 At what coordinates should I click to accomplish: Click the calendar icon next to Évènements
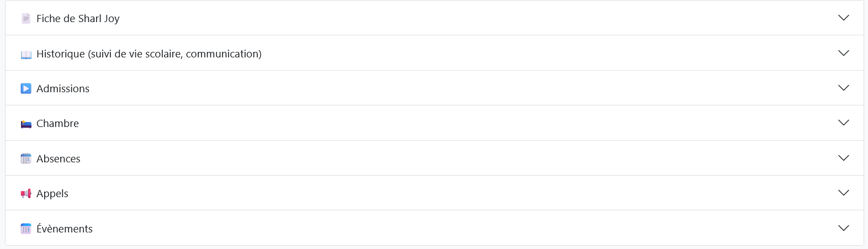pos(26,229)
